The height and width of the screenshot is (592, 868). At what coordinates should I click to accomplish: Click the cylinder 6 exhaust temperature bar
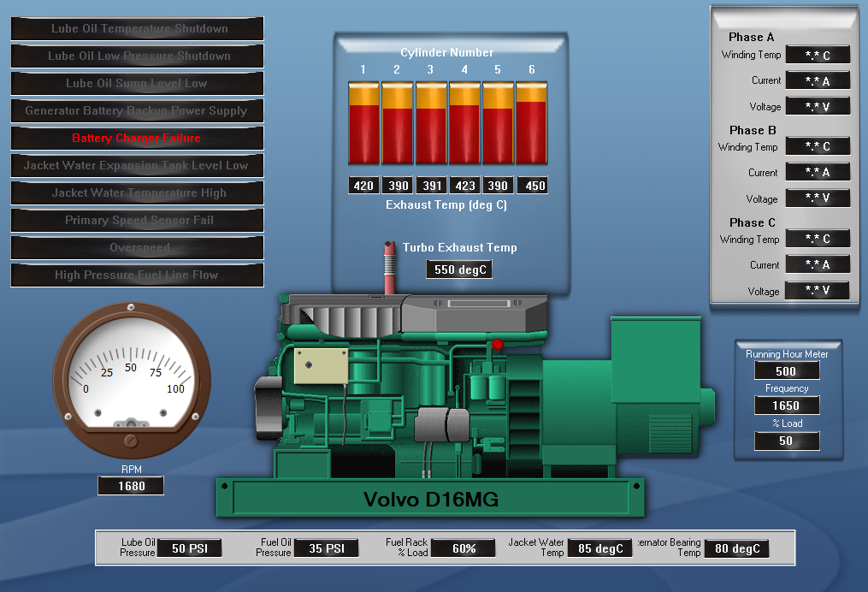coord(532,123)
